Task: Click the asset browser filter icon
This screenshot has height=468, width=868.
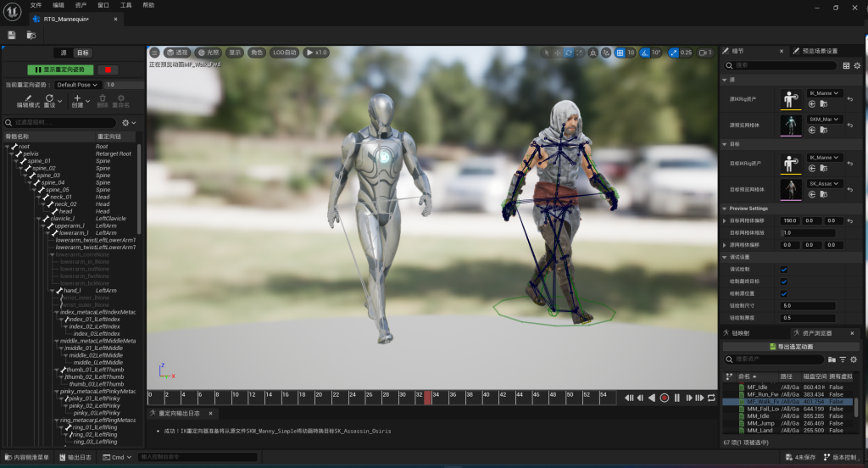Action: click(x=843, y=359)
